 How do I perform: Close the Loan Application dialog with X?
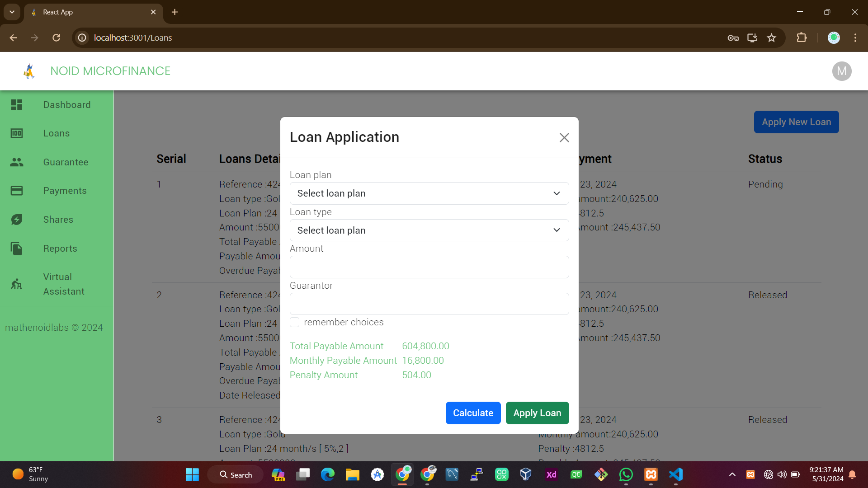[x=564, y=138]
